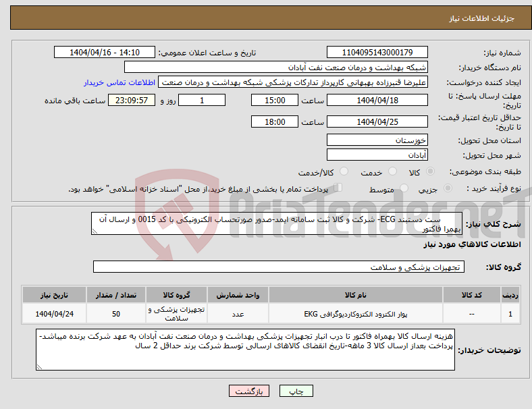The width and height of the screenshot is (532, 409).
Task: Click the delivery province field خوزستان
Action: click(x=377, y=140)
